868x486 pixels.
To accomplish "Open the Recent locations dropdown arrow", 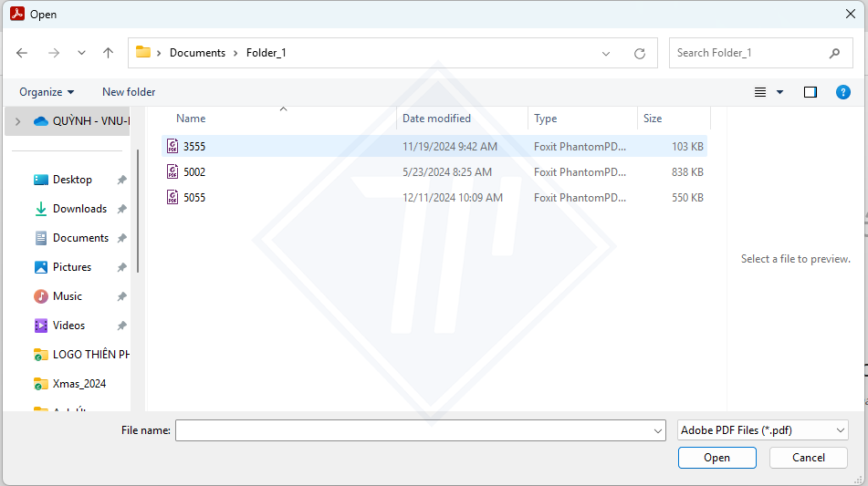I will 81,53.
